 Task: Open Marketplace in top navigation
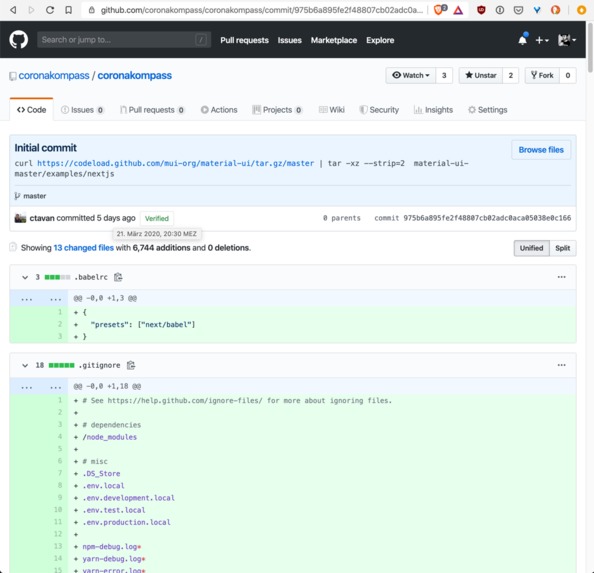pos(334,40)
